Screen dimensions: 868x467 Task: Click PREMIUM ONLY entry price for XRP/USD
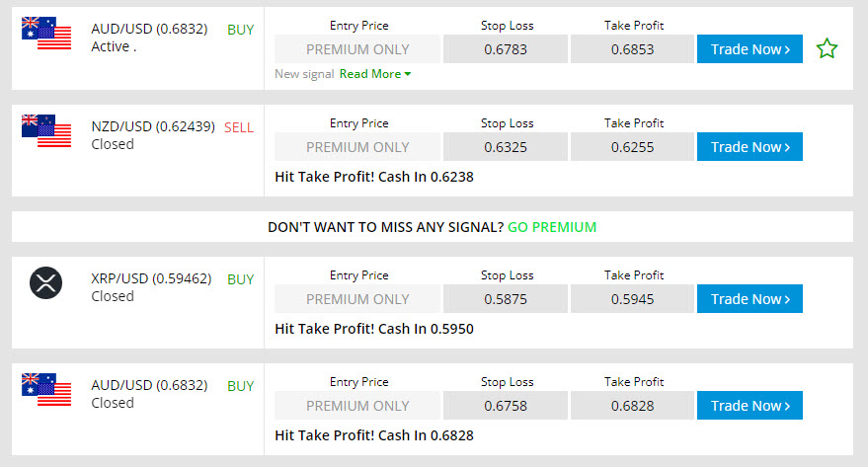[357, 299]
